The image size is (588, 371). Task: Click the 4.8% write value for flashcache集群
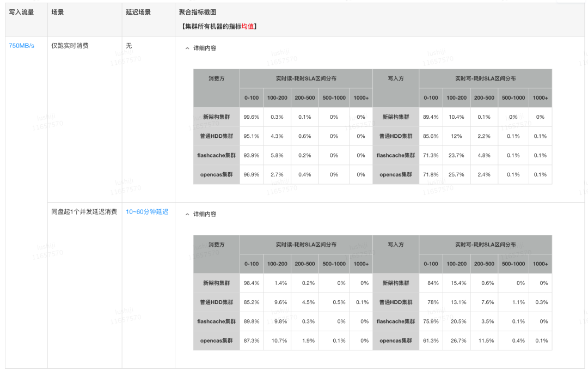pos(484,155)
